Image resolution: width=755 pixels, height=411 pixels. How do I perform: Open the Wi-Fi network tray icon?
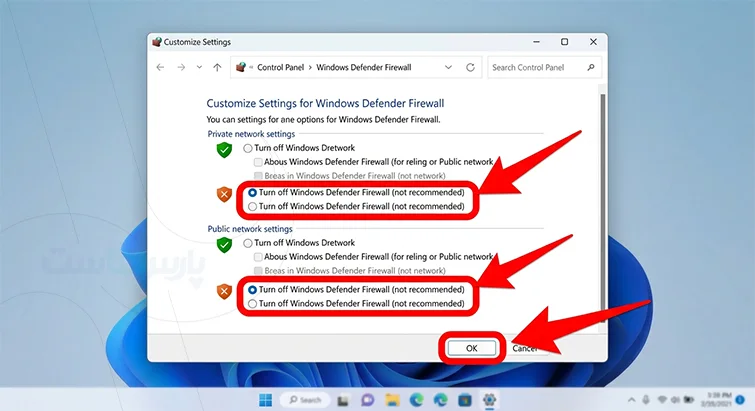[663, 400]
